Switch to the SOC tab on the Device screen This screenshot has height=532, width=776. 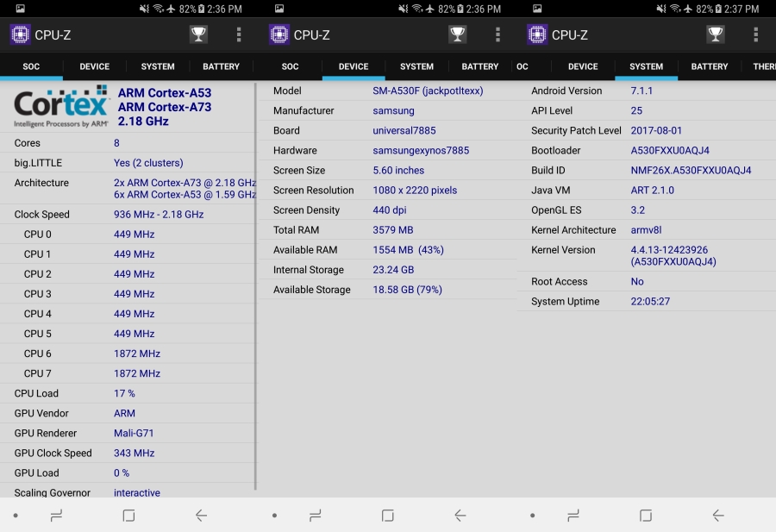290,66
